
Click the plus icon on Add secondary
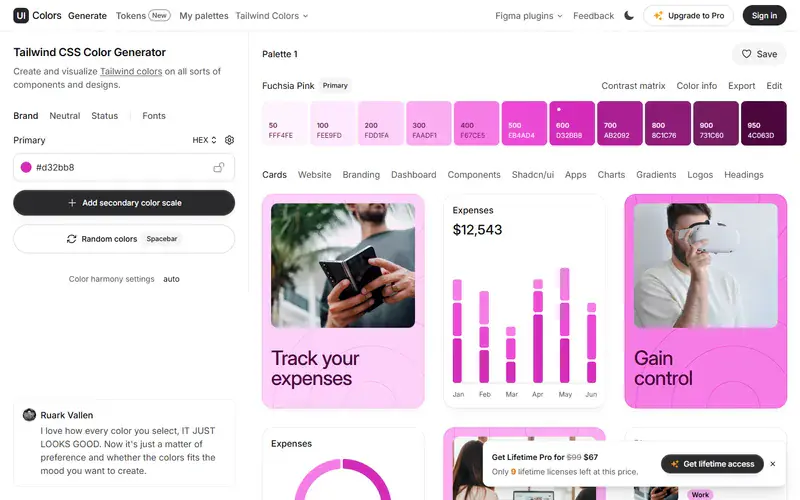point(72,203)
